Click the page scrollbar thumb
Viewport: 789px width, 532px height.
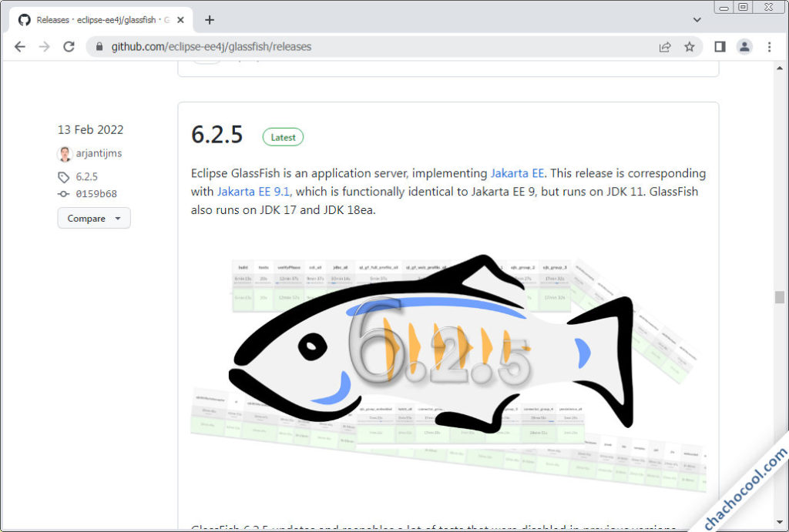pyautogui.click(x=780, y=297)
